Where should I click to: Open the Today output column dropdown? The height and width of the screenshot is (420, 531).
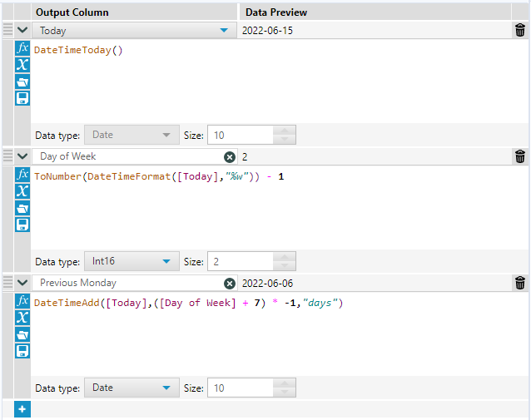pos(223,31)
